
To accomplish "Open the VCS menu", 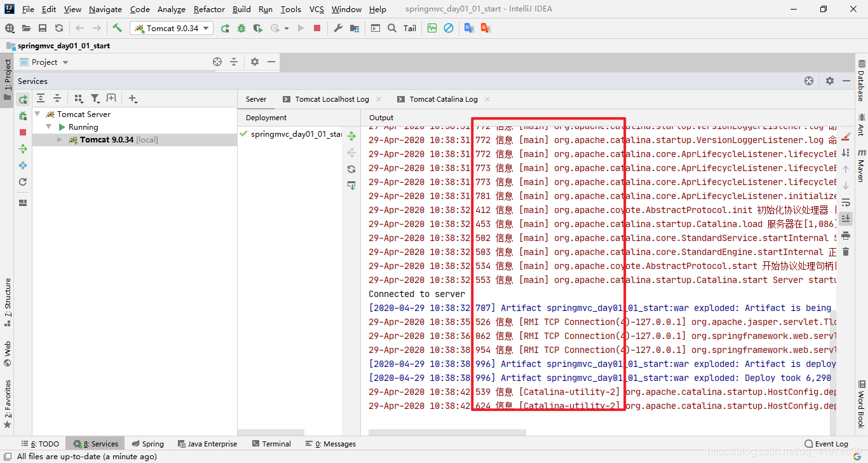I will coord(316,9).
